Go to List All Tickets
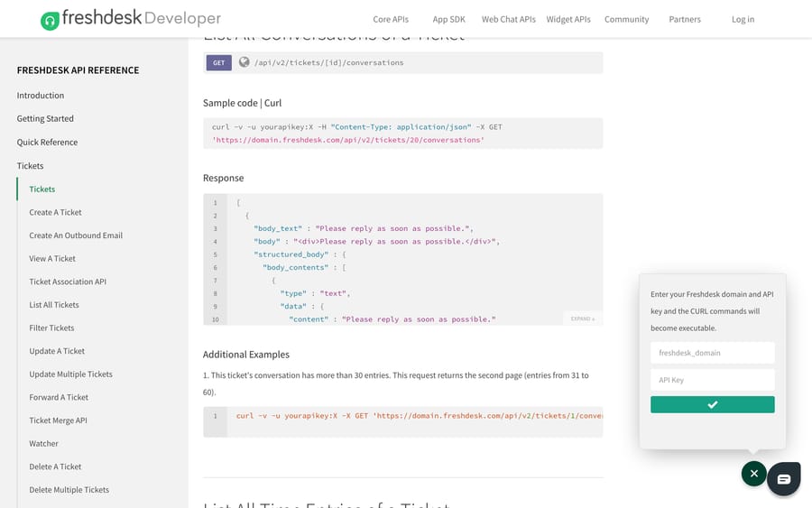 (x=54, y=304)
